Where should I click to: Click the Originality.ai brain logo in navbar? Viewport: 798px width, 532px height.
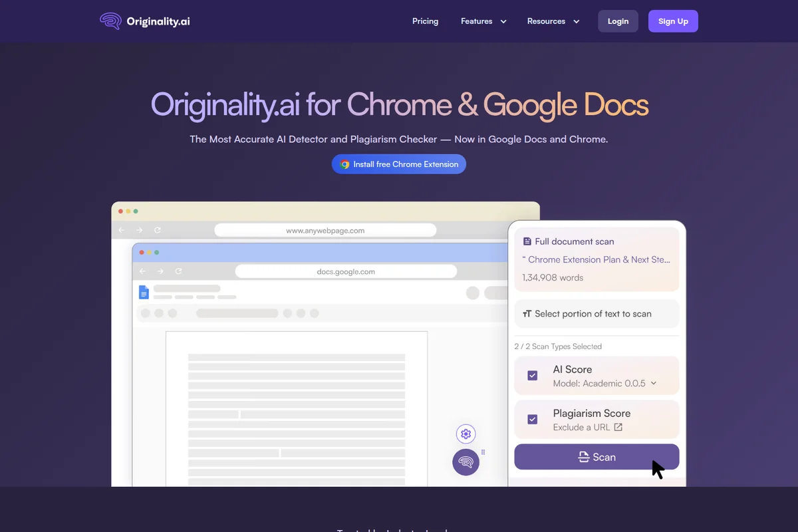pos(110,21)
